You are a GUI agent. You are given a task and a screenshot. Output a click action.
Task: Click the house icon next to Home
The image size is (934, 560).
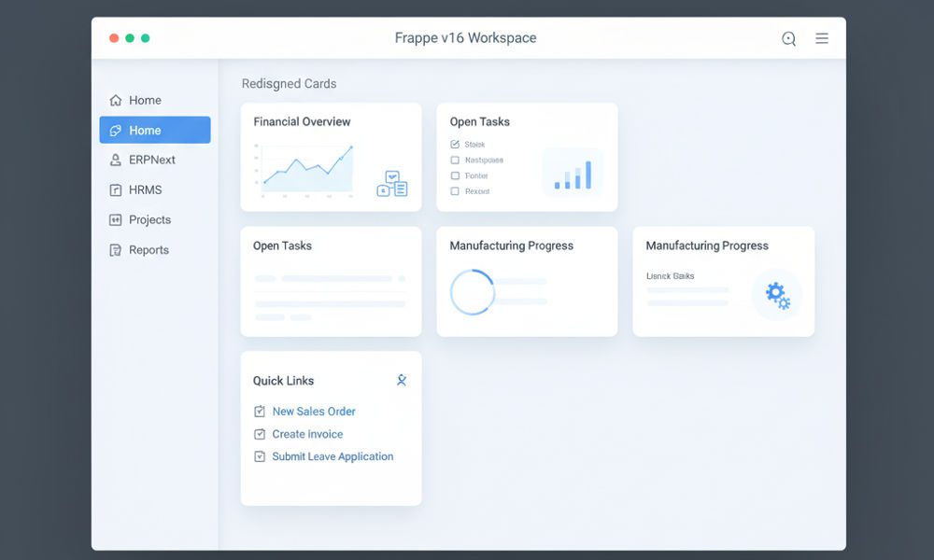click(118, 100)
